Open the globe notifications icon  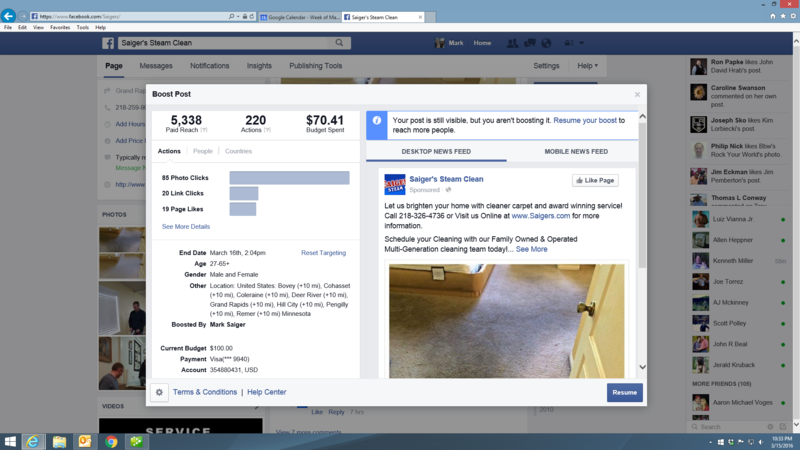click(x=546, y=43)
